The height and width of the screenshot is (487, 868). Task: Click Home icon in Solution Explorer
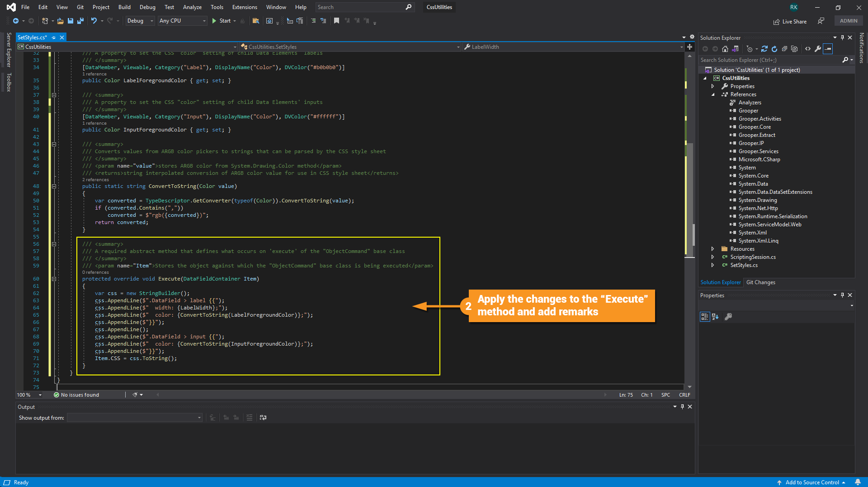[725, 49]
